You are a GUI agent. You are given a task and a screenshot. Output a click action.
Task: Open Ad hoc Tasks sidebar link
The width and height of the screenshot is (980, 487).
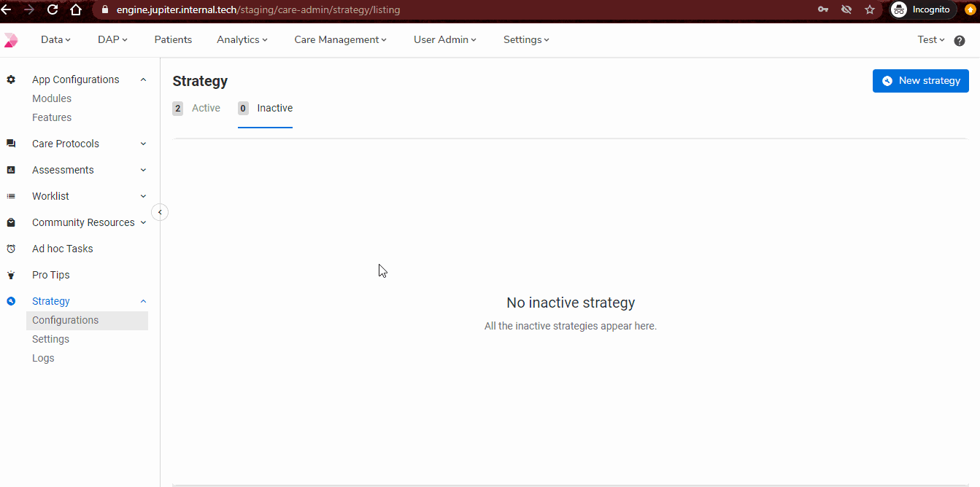63,249
